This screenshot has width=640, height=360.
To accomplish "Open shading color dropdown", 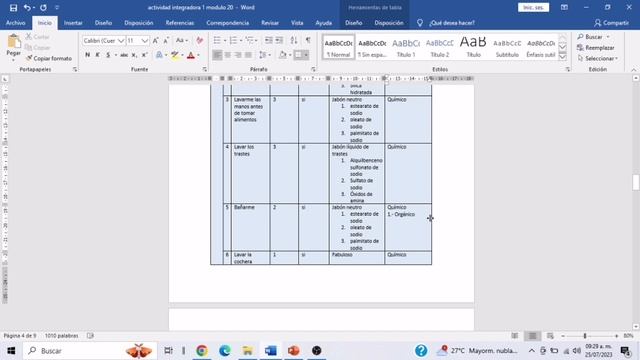I will click(x=290, y=55).
